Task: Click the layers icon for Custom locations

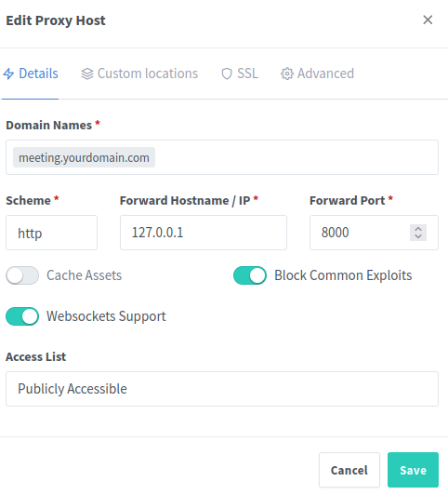Action: (87, 74)
